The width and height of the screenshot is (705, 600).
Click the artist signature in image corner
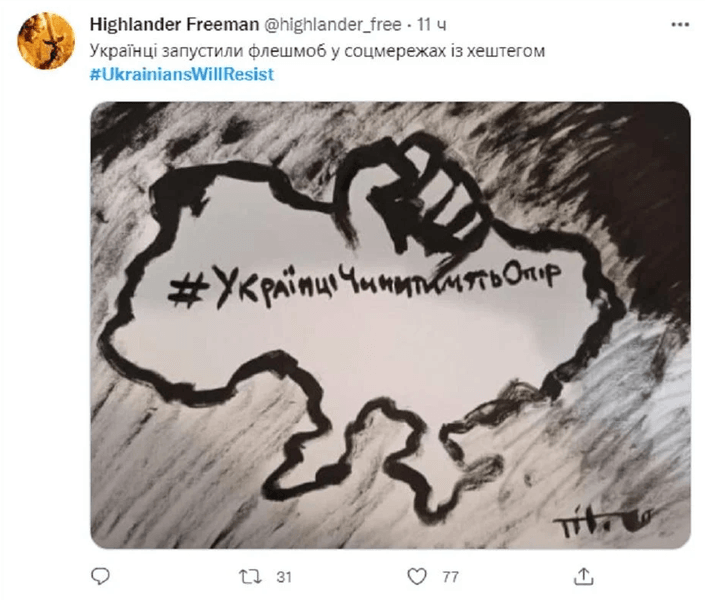tap(601, 520)
